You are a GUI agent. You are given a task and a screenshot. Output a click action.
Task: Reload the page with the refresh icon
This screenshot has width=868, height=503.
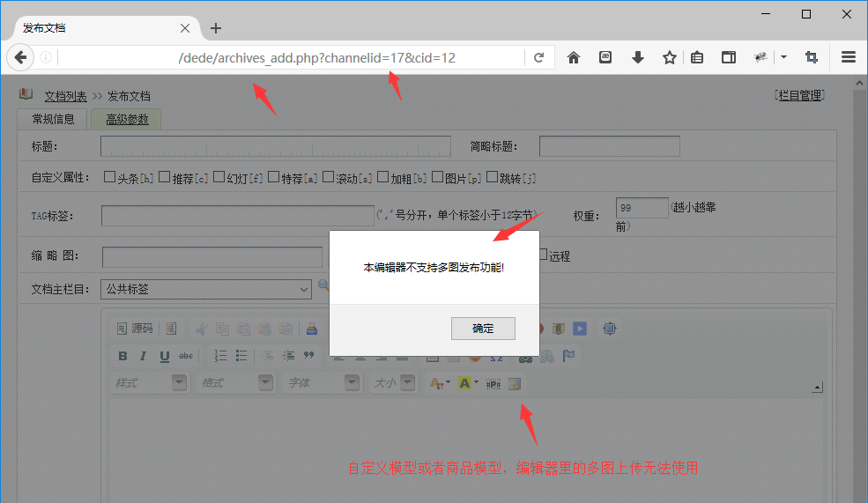pyautogui.click(x=538, y=58)
